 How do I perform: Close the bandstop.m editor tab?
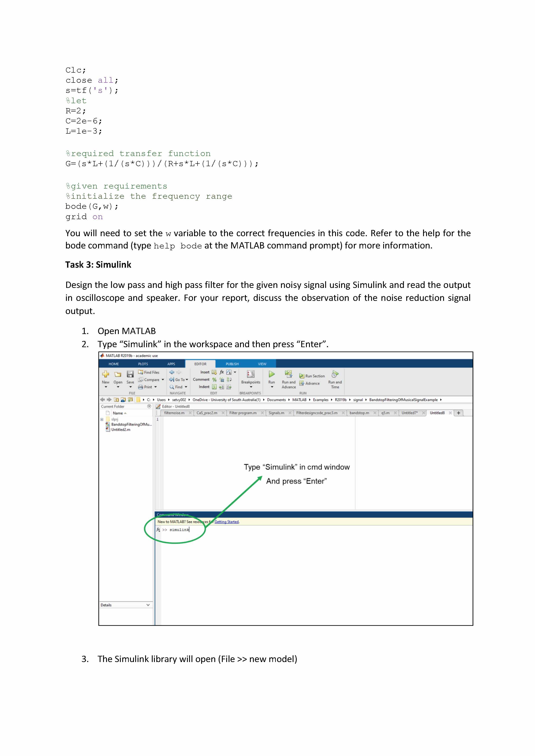tap(375, 413)
